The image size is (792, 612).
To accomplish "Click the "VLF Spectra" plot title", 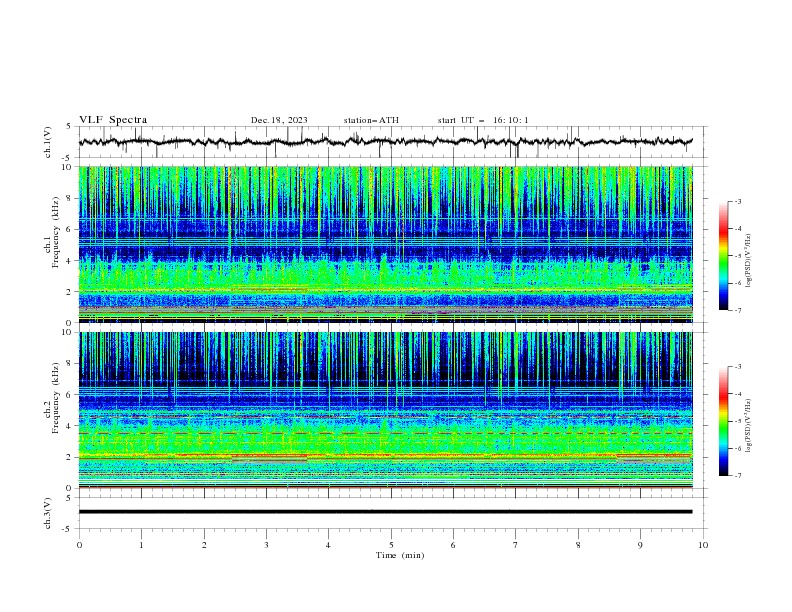I will (x=113, y=120).
